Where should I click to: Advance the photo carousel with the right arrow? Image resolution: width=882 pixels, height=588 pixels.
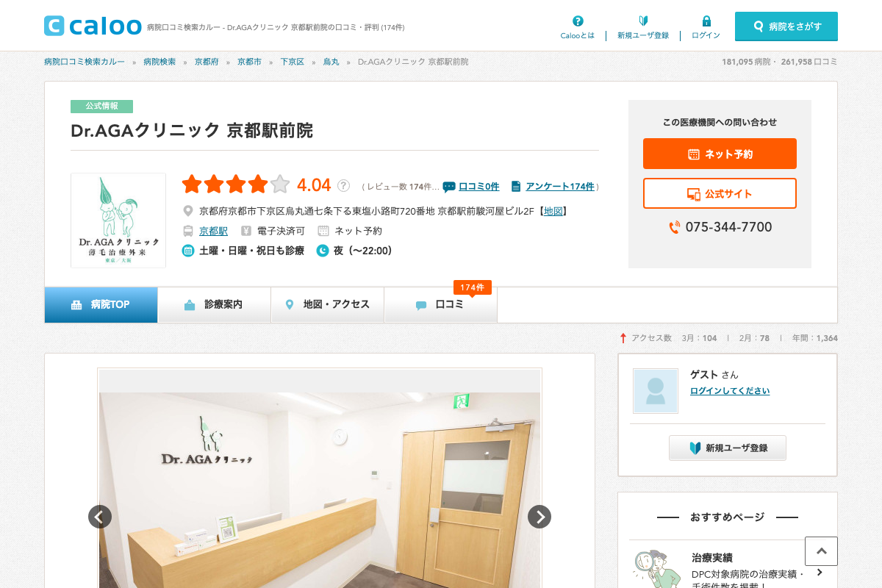(539, 517)
